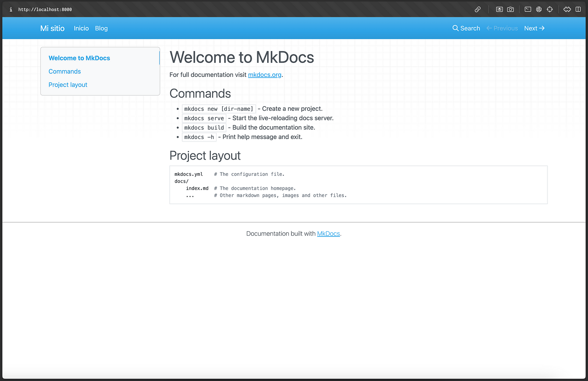Jump to Commands section in sidebar
The height and width of the screenshot is (381, 588).
65,71
